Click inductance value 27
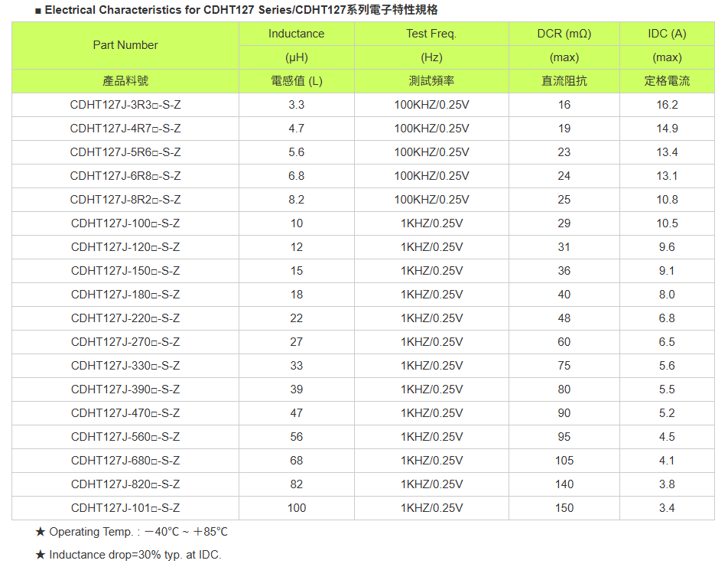728x567 pixels. [x=296, y=341]
